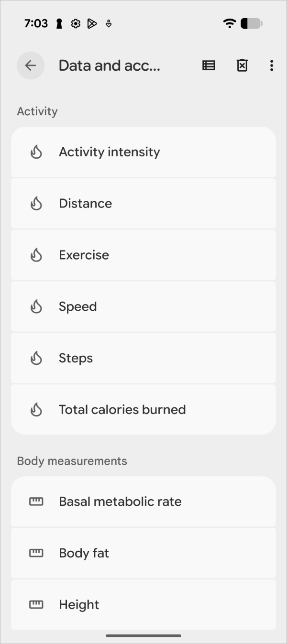Select the Steps row

(x=143, y=358)
